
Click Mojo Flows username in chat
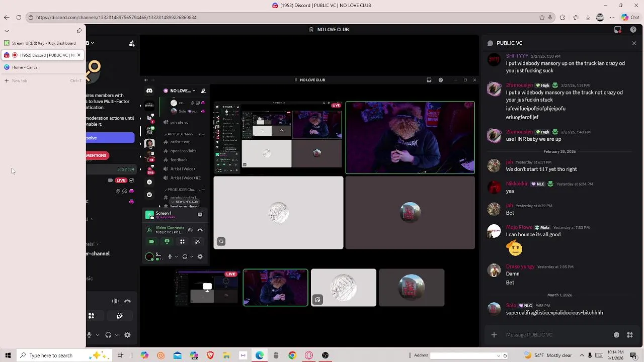[x=519, y=228]
